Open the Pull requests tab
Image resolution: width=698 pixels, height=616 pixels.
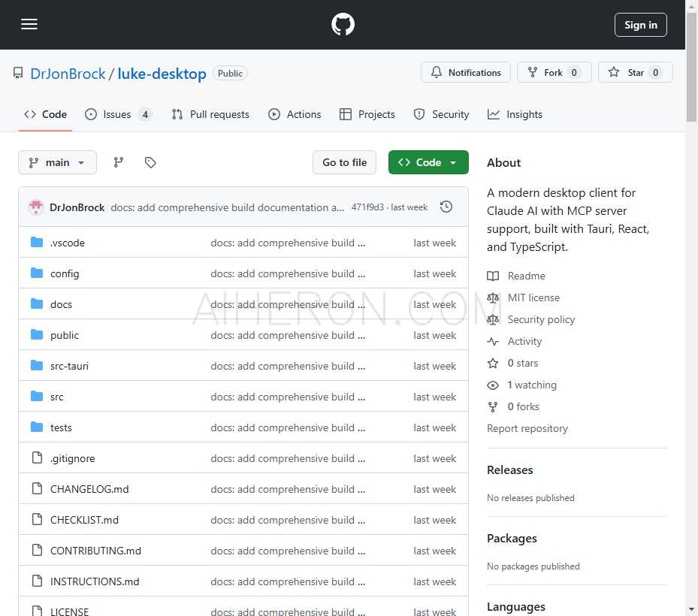coord(210,114)
